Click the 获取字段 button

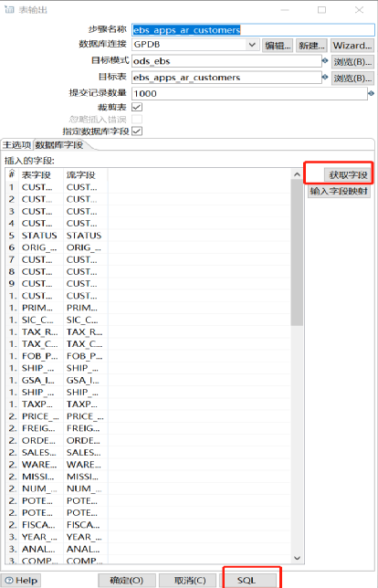(348, 175)
